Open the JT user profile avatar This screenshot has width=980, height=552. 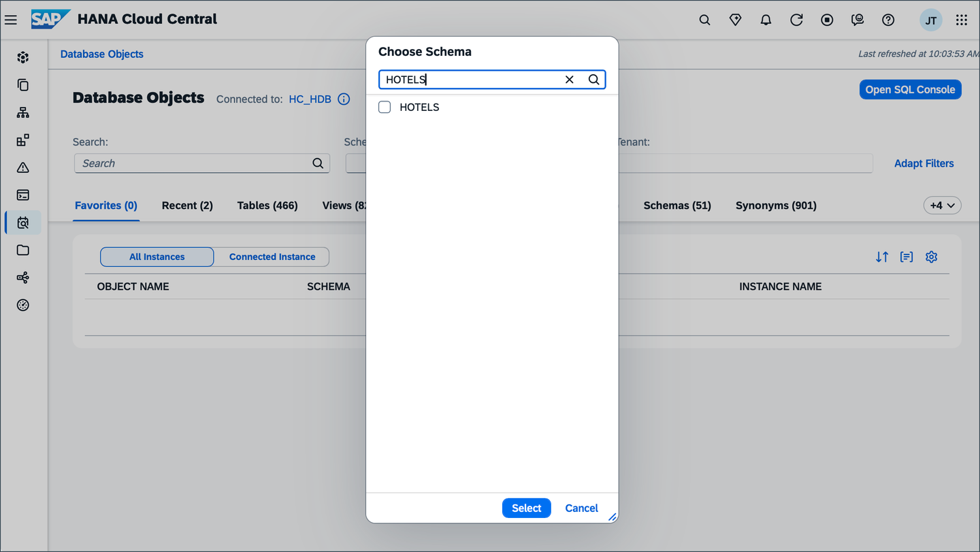pos(931,20)
